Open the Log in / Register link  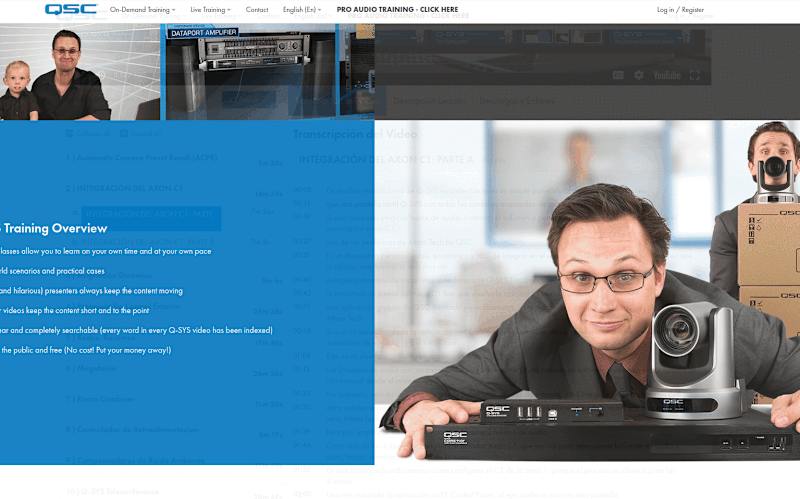pos(680,10)
